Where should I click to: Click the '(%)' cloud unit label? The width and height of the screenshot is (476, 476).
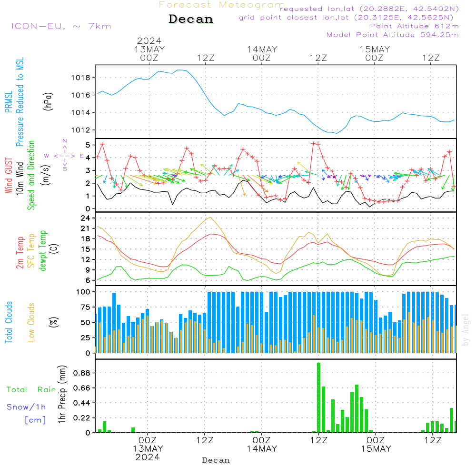click(x=54, y=322)
